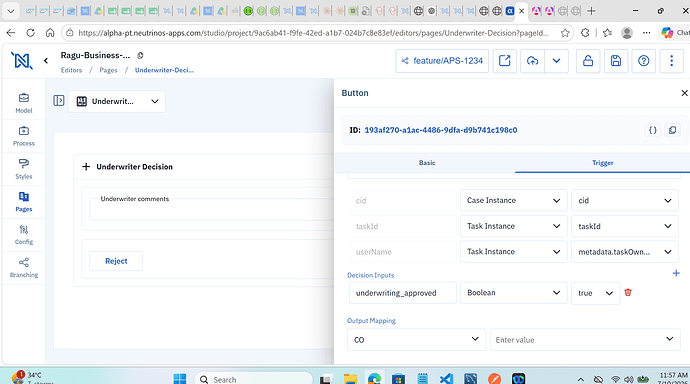
Task: Open the true value dropdown
Action: tap(595, 293)
